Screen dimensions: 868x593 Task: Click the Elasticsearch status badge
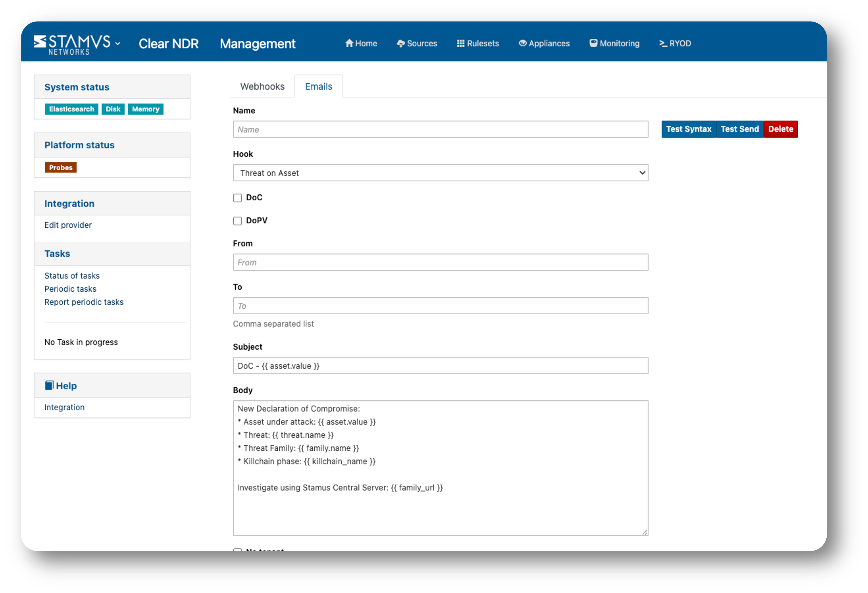point(71,109)
